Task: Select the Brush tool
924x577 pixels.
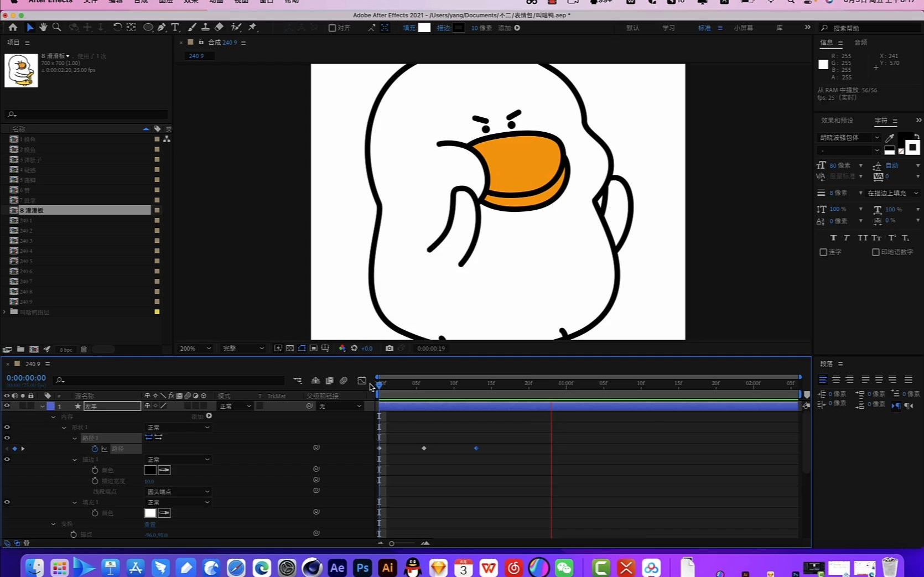Action: [192, 27]
